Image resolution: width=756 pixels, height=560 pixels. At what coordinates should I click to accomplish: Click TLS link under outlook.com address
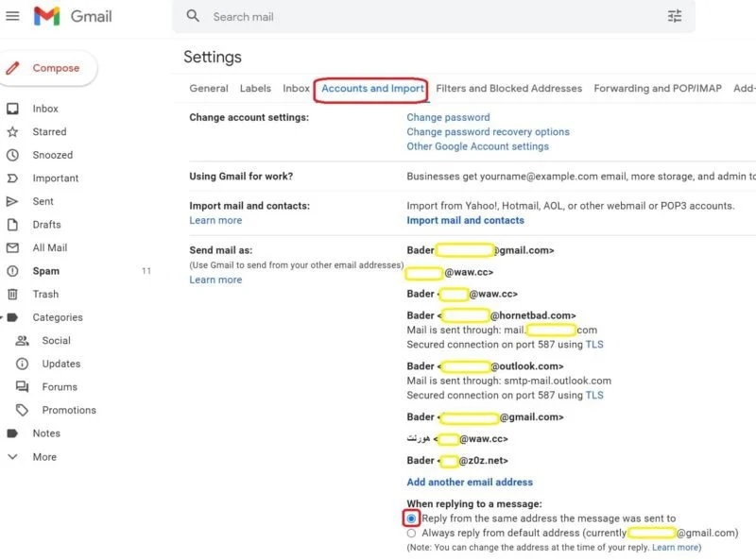coord(594,395)
